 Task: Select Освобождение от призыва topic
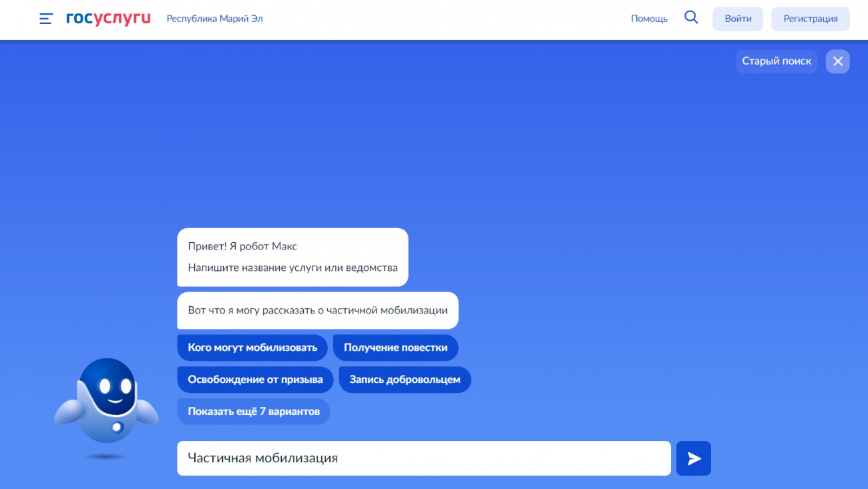[255, 380]
